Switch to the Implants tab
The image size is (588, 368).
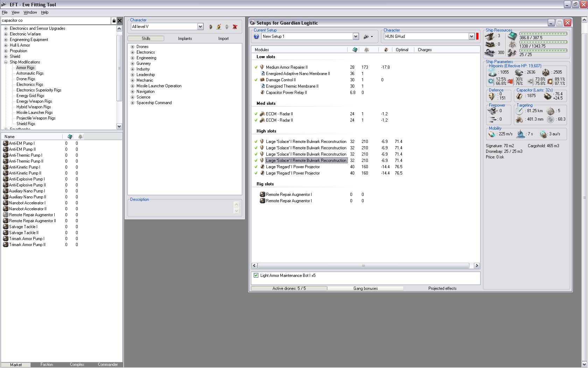tap(185, 39)
